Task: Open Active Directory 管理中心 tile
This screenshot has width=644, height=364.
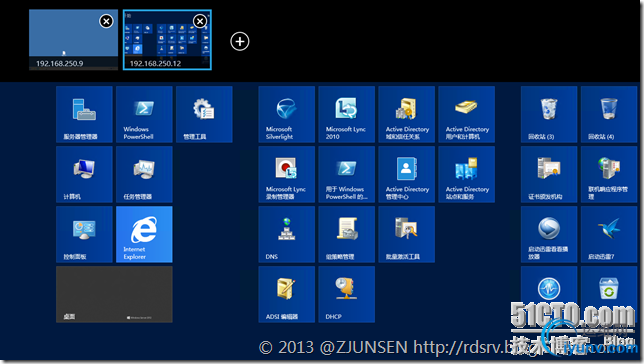Action: pos(407,174)
